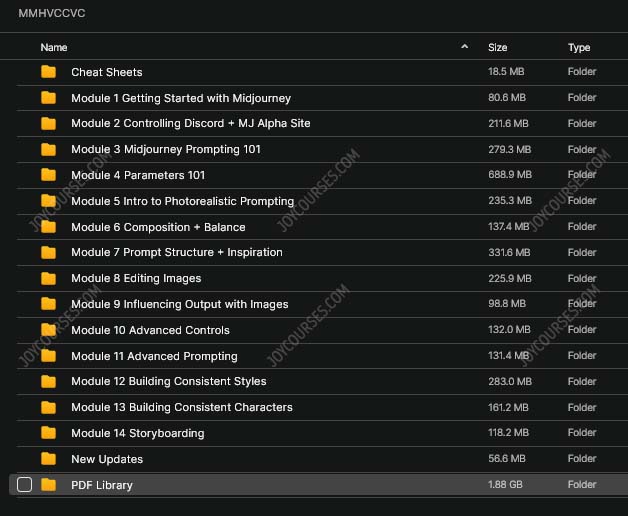Click the Module 7 Prompt Structure folder icon
Image resolution: width=628 pixels, height=516 pixels.
click(x=48, y=252)
